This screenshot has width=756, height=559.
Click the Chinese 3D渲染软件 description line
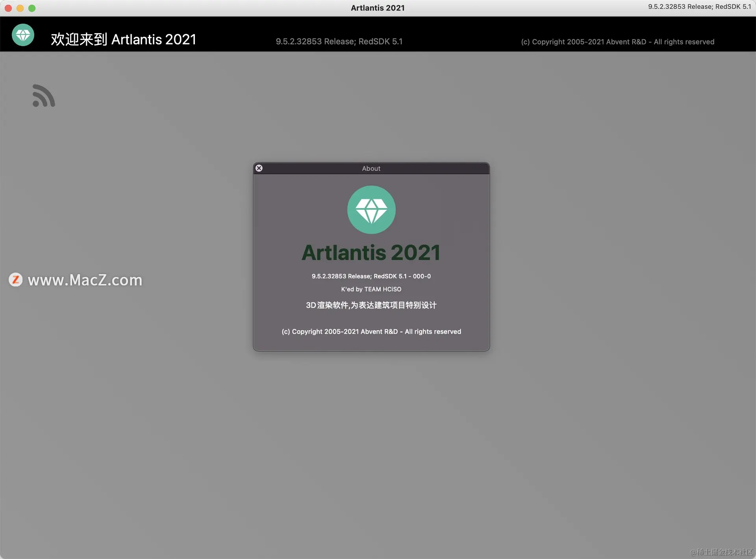(x=371, y=305)
